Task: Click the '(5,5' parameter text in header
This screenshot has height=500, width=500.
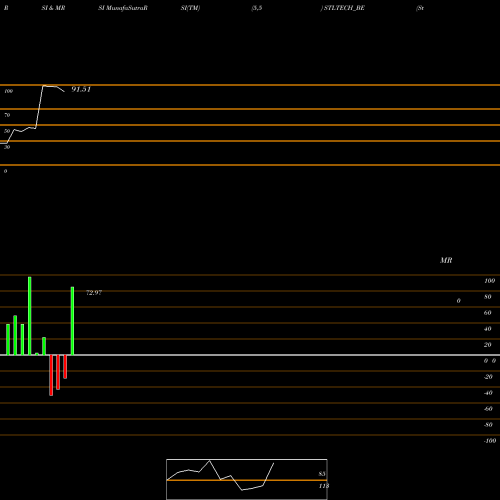Action: click(257, 8)
